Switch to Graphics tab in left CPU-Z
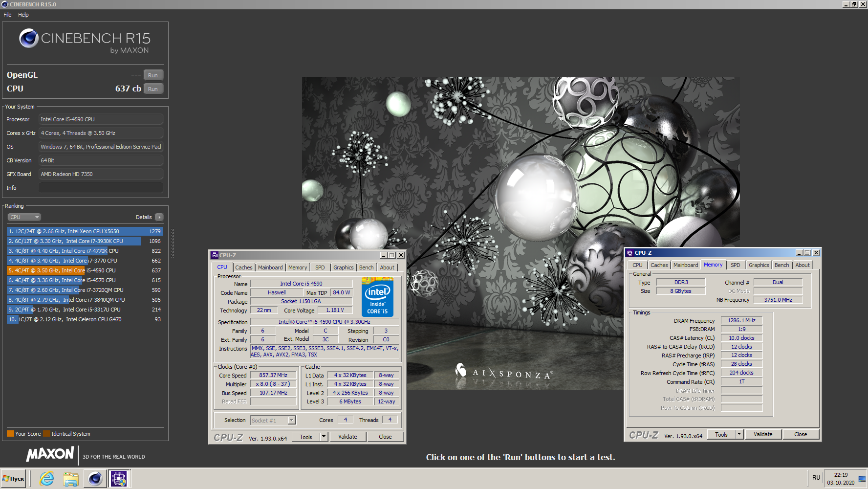 [344, 267]
